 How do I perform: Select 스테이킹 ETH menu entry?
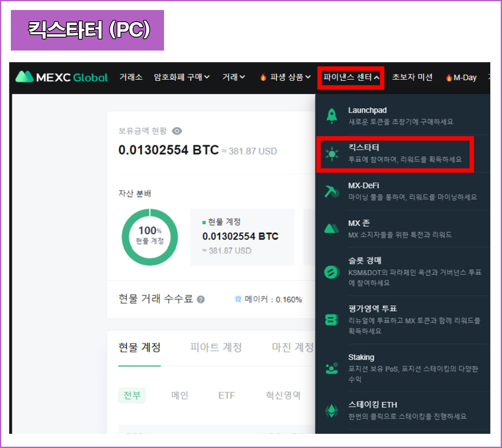(x=403, y=411)
